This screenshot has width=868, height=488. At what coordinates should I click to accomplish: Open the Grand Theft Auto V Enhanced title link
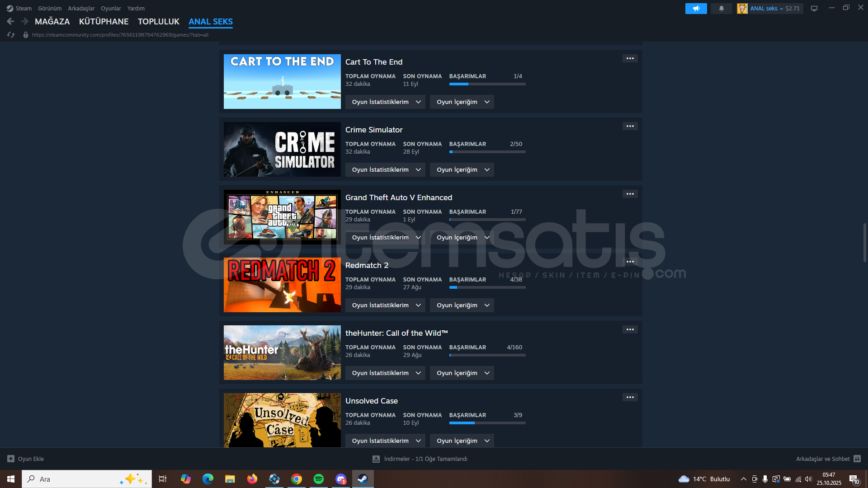coord(398,197)
